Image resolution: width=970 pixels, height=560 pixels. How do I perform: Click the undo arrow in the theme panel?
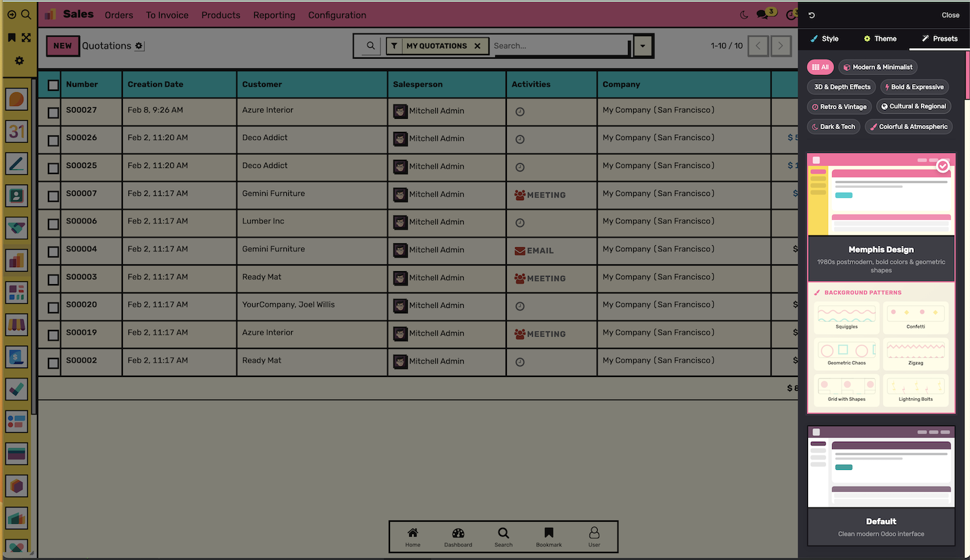(812, 14)
